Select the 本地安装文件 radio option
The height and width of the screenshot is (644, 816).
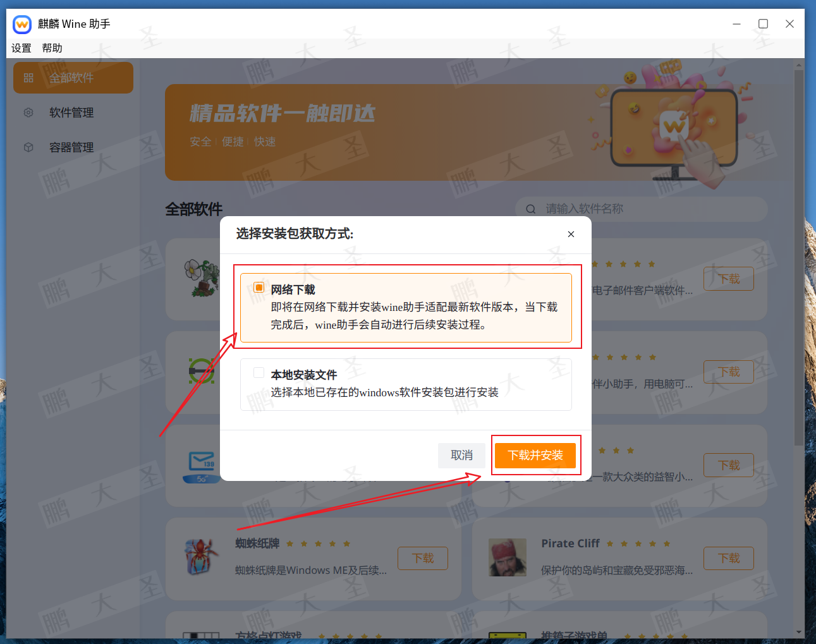tap(259, 373)
